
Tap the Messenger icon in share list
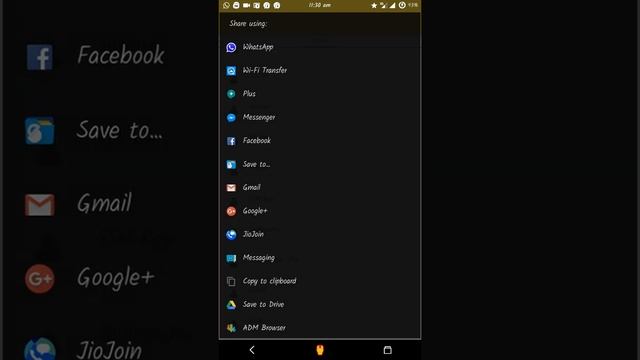point(231,118)
